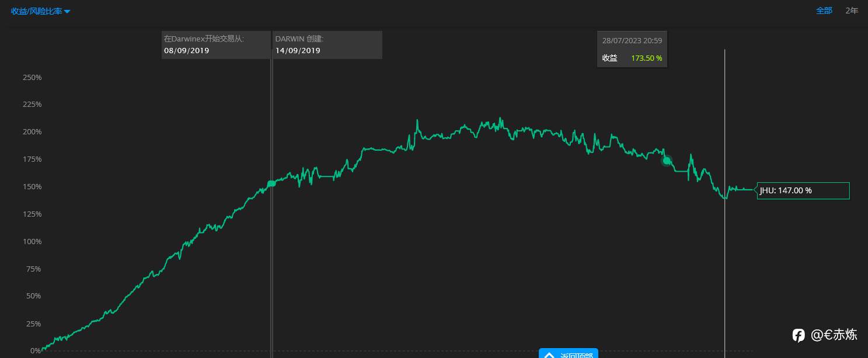The image size is (868, 358).
Task: Open the 收益/风险比率 dropdown
Action: [x=37, y=11]
